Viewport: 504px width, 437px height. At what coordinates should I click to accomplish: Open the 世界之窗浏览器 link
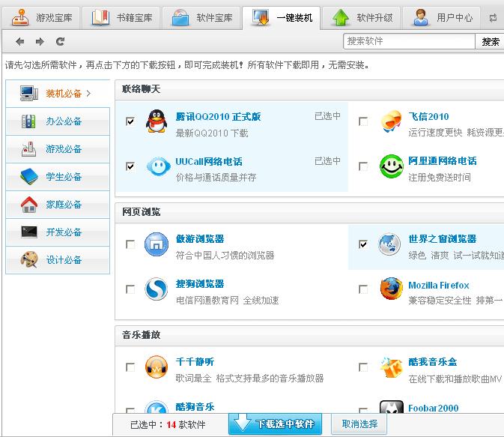coord(443,239)
